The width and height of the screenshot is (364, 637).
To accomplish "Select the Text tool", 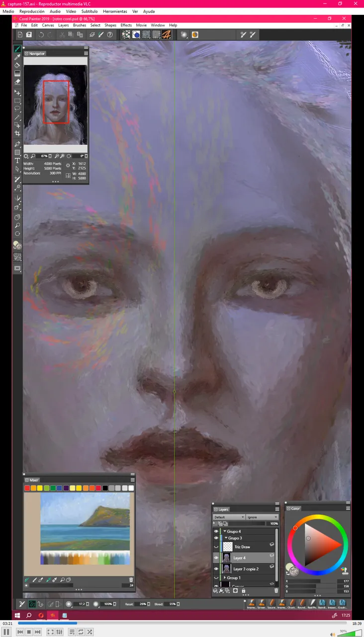I will (17, 160).
